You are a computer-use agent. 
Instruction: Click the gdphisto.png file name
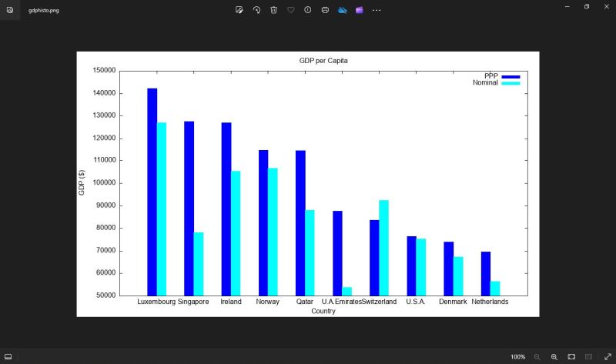point(44,10)
